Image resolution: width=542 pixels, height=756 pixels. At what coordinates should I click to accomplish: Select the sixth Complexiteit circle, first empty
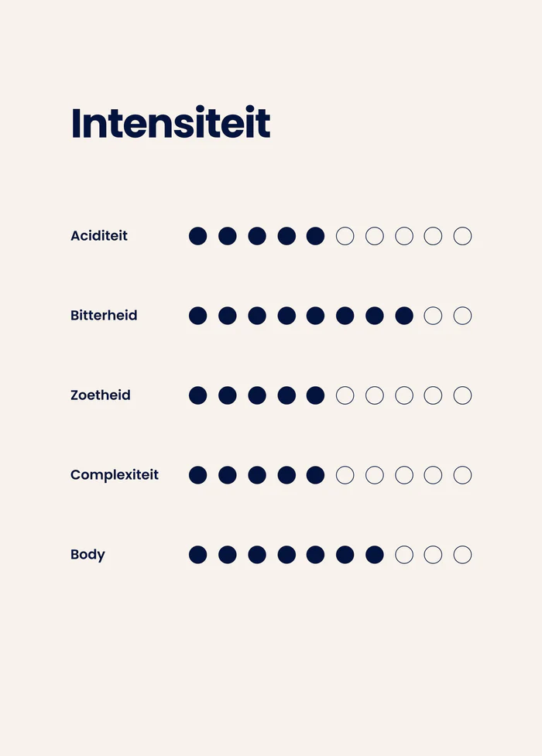click(345, 475)
